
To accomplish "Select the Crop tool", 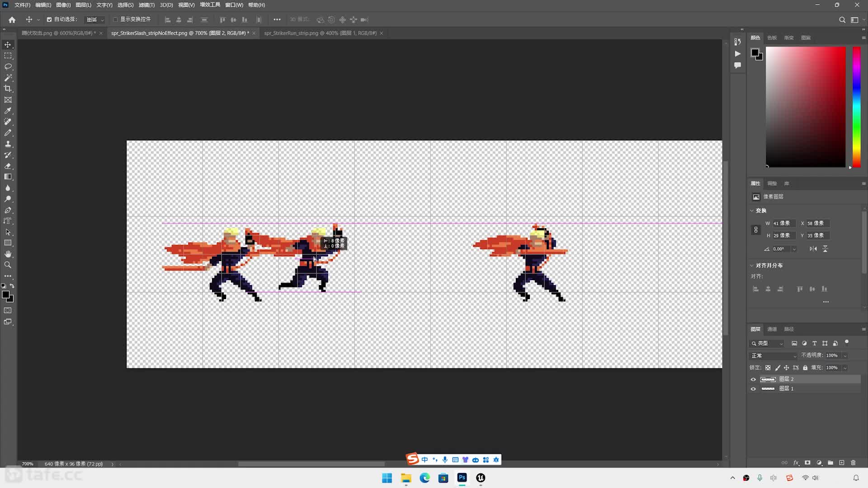I will point(8,89).
